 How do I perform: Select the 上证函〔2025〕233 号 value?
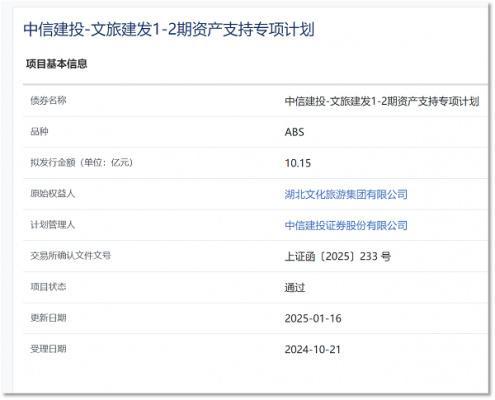tap(338, 256)
